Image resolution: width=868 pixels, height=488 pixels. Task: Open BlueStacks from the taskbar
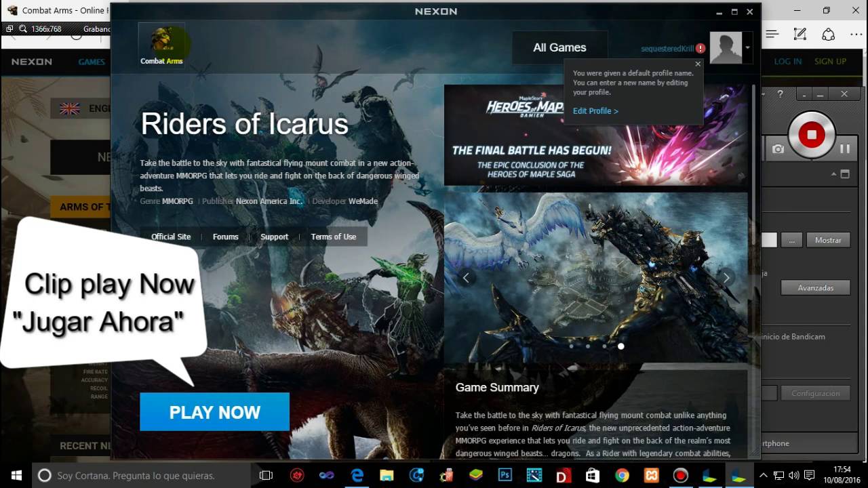coord(475,475)
